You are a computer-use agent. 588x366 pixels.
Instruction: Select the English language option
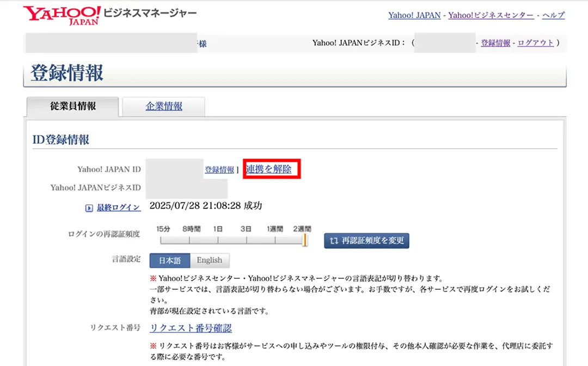click(210, 260)
